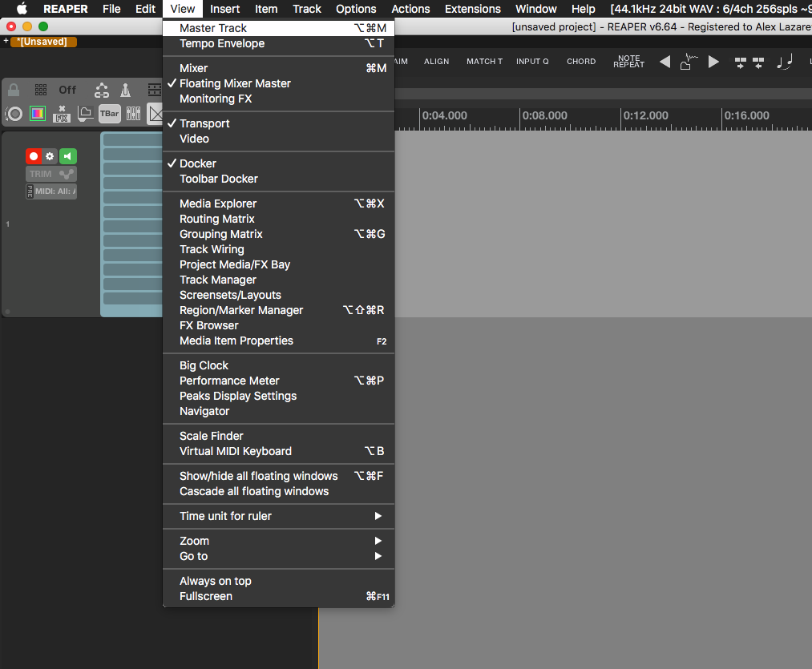Enable Toolbar Docker menu item
The height and width of the screenshot is (669, 812).
279,179
